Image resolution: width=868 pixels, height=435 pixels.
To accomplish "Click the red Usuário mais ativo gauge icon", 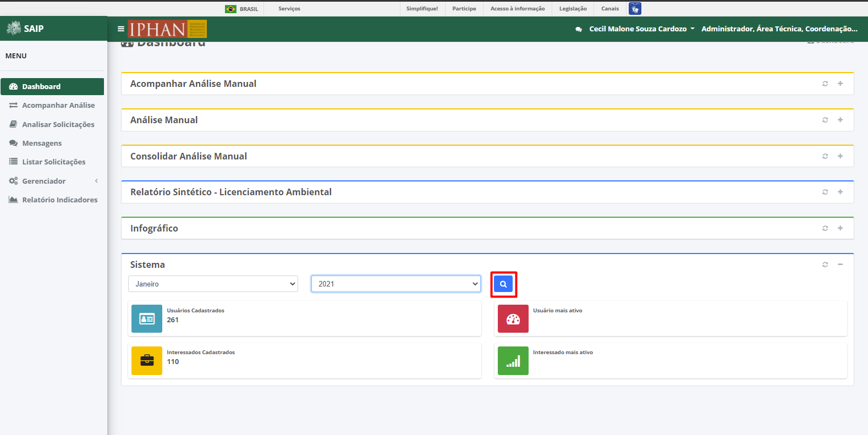I will 513,319.
